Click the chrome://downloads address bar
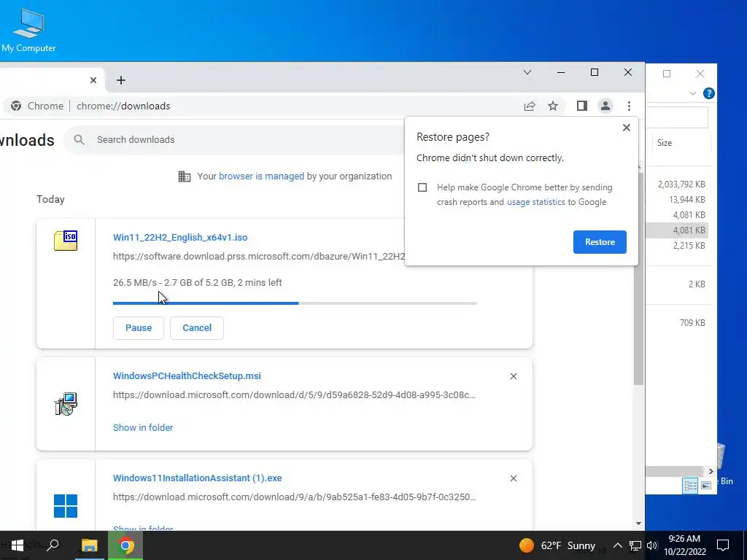Screen dimensions: 747x560 point(123,106)
